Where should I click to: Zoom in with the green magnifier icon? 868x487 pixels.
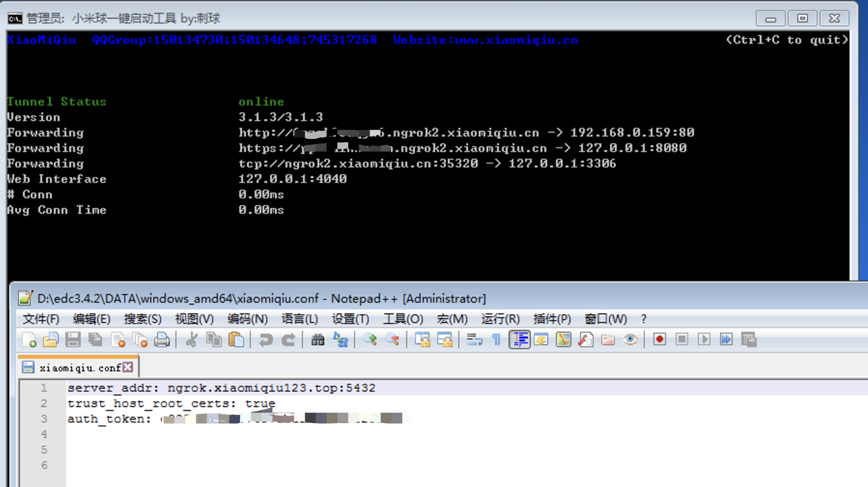[370, 340]
